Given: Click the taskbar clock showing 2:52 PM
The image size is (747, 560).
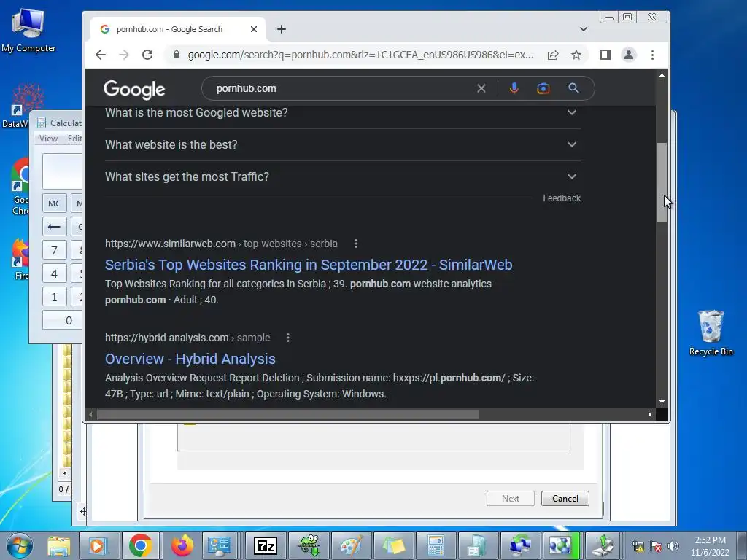Looking at the screenshot, I should click(x=710, y=546).
